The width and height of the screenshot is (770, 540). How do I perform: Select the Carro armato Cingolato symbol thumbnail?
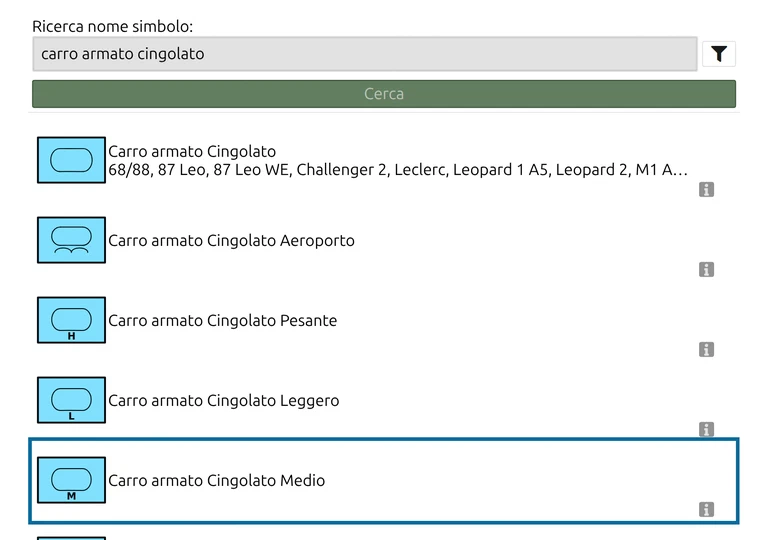click(72, 160)
